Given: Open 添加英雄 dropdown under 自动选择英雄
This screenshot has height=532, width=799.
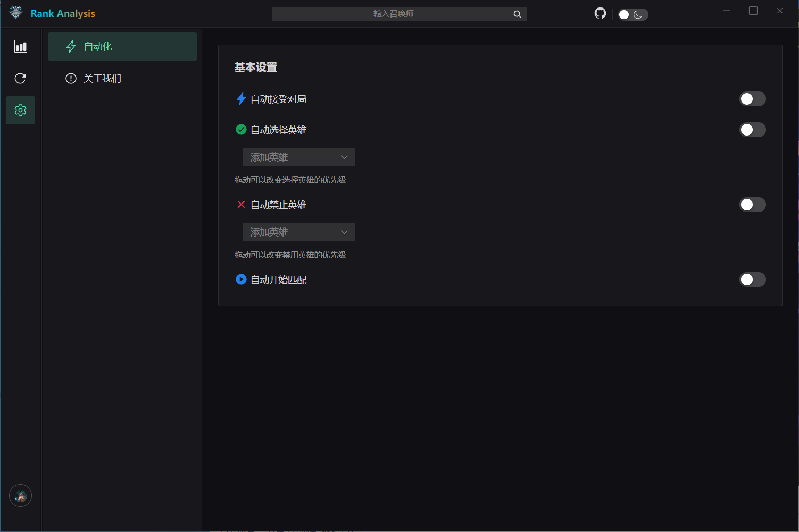Looking at the screenshot, I should (x=298, y=157).
